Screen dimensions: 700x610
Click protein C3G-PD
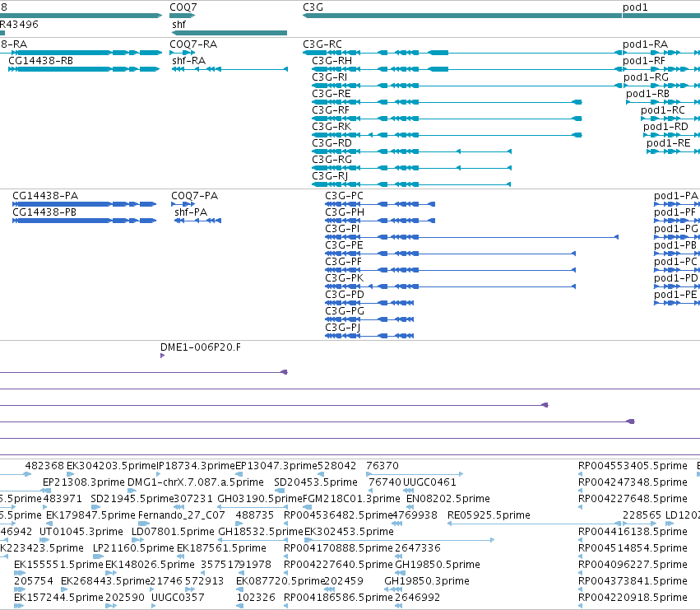pyautogui.click(x=345, y=295)
